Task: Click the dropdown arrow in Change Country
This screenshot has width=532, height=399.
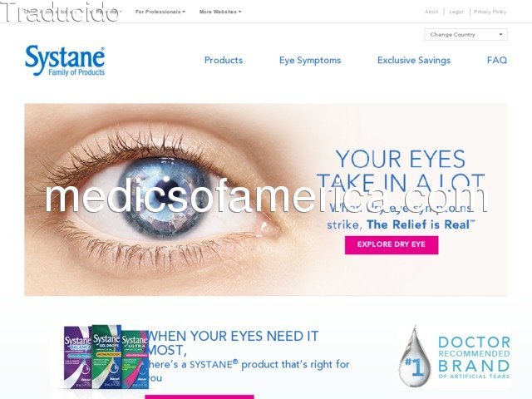Action: (500, 35)
